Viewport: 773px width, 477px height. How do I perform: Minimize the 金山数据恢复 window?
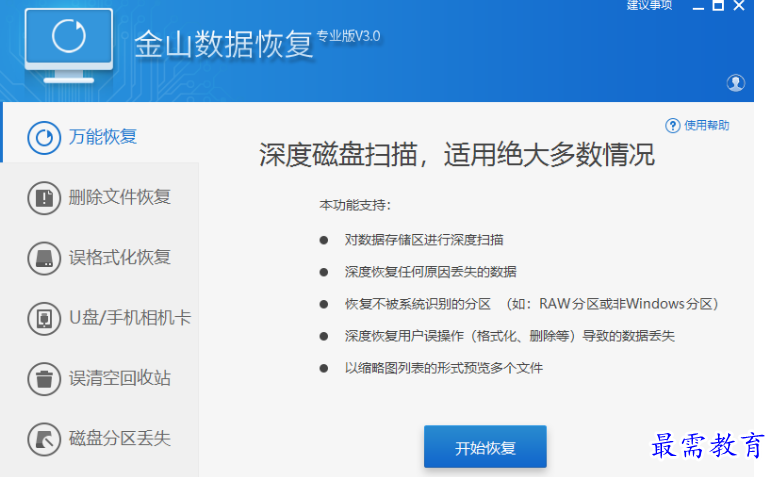698,6
